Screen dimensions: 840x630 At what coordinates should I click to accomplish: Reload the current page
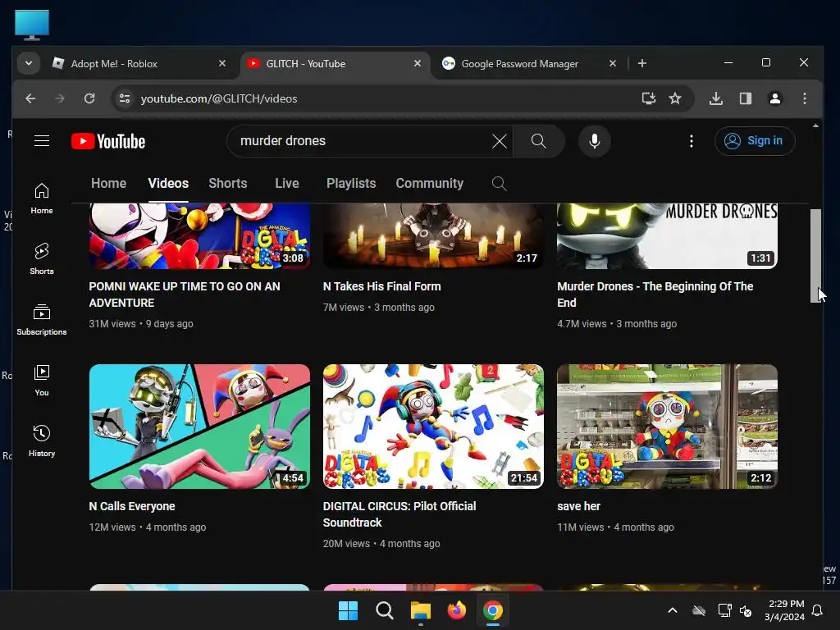coord(89,98)
